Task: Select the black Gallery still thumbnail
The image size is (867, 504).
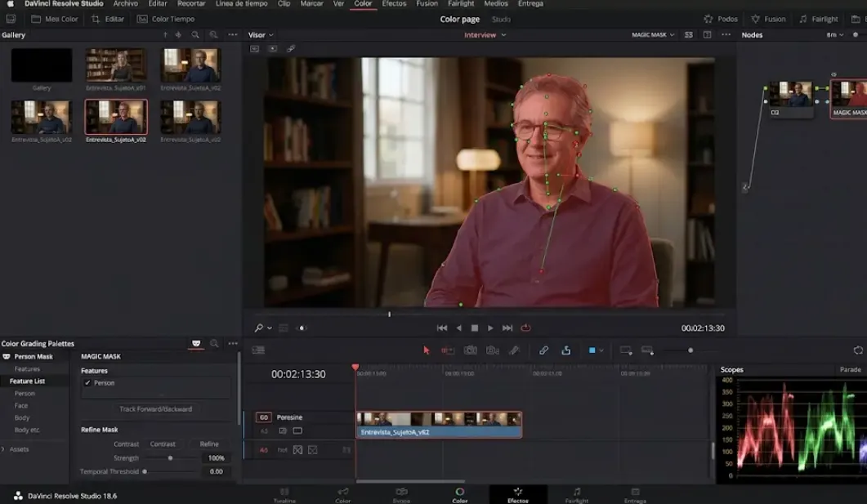Action: (42, 65)
